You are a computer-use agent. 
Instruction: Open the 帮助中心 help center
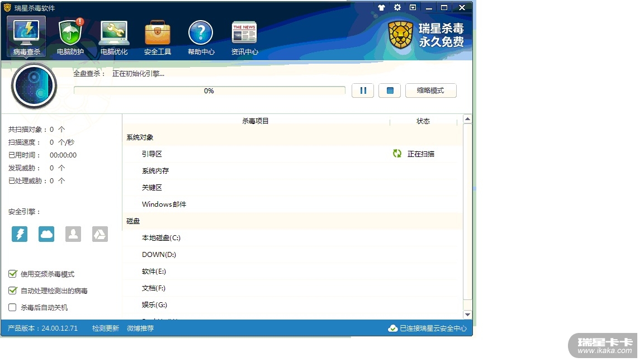click(x=201, y=37)
